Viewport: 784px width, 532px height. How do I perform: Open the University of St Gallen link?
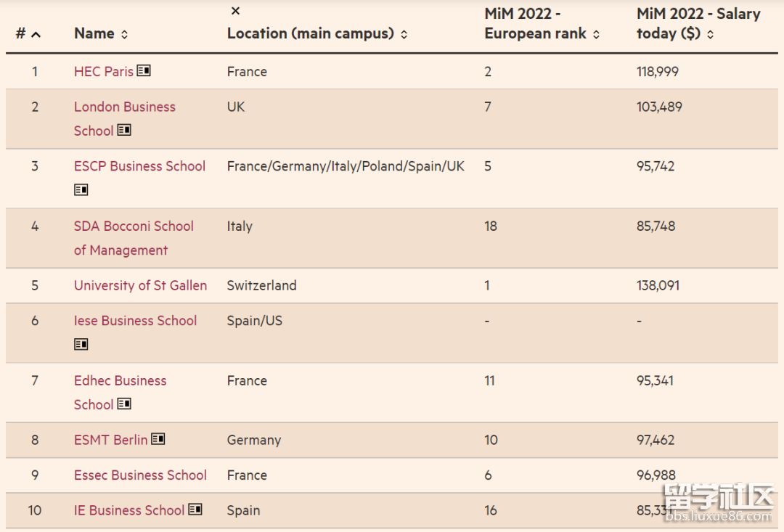point(140,285)
